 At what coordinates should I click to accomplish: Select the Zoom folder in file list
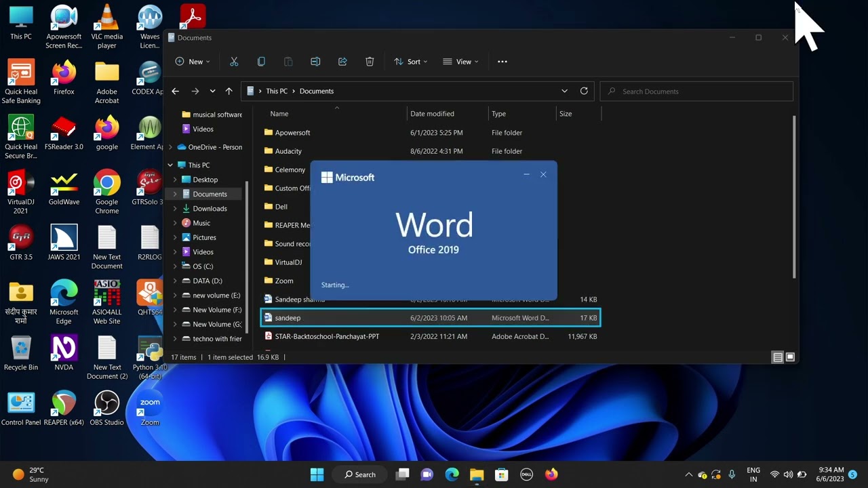tap(284, 281)
